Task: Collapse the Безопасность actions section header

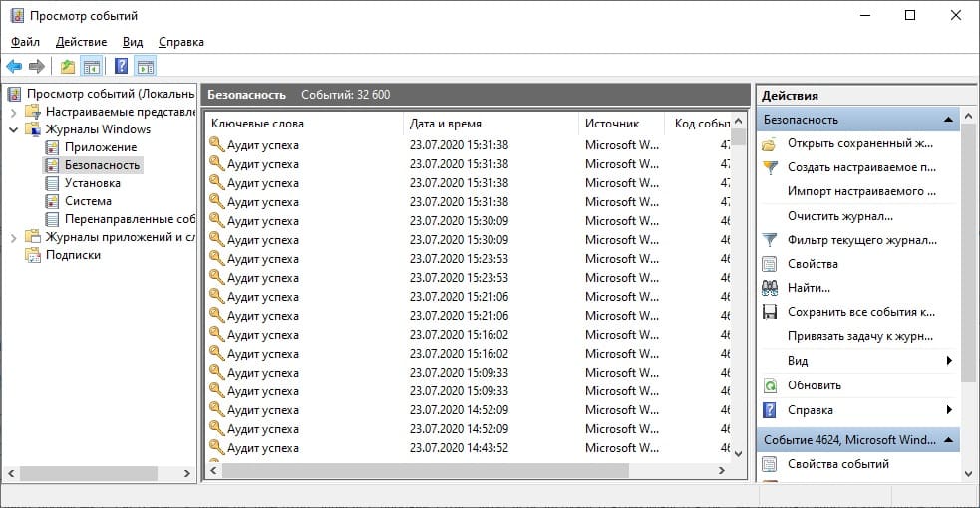Action: [x=948, y=120]
